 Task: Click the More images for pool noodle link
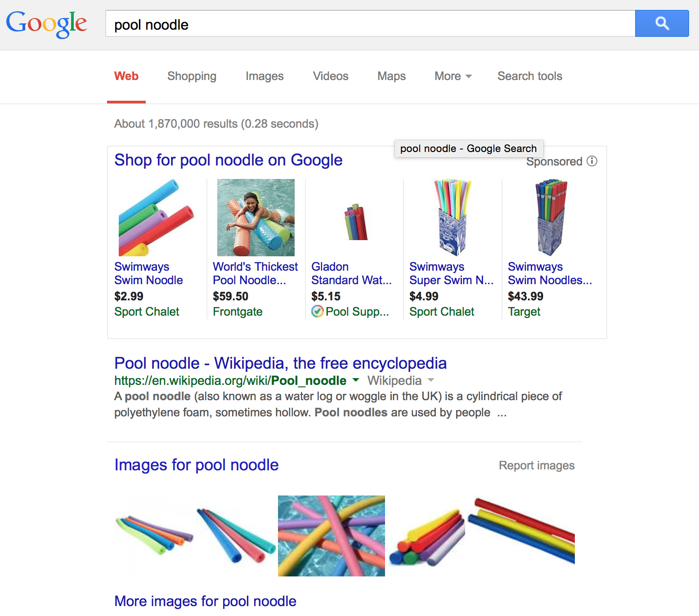(x=205, y=601)
